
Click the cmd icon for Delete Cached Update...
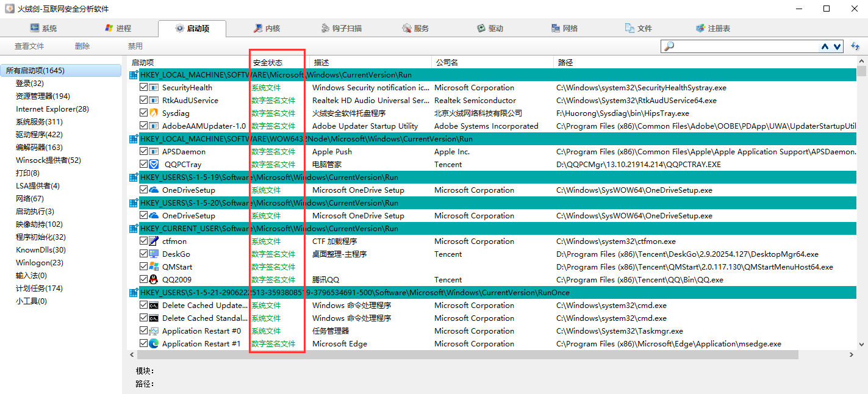click(154, 306)
